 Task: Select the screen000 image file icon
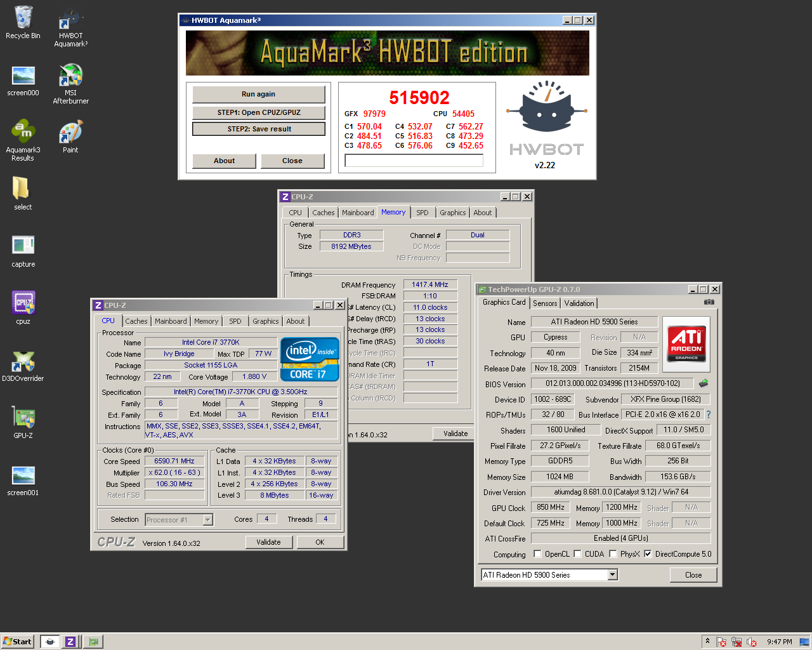[x=23, y=81]
